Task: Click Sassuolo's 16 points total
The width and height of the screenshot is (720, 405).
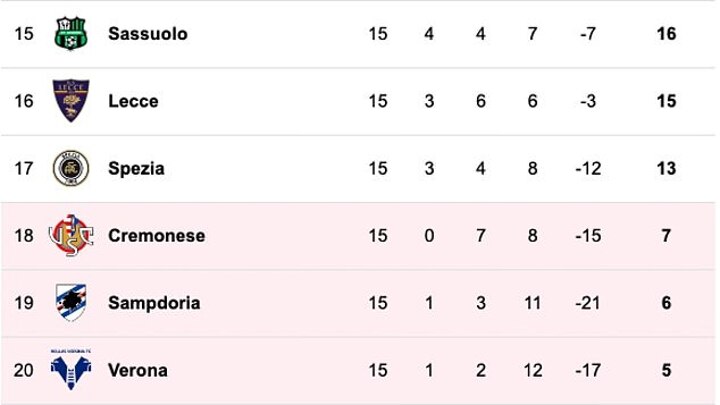Action: (x=666, y=34)
